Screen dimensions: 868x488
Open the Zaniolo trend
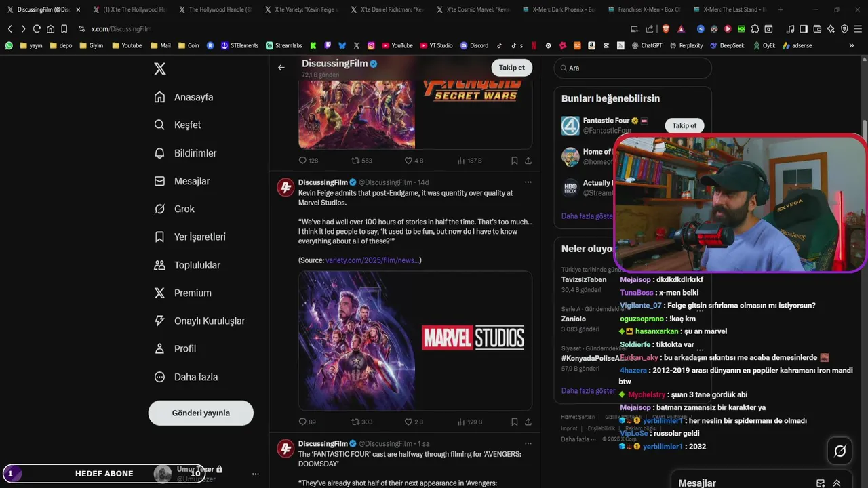[x=573, y=319]
